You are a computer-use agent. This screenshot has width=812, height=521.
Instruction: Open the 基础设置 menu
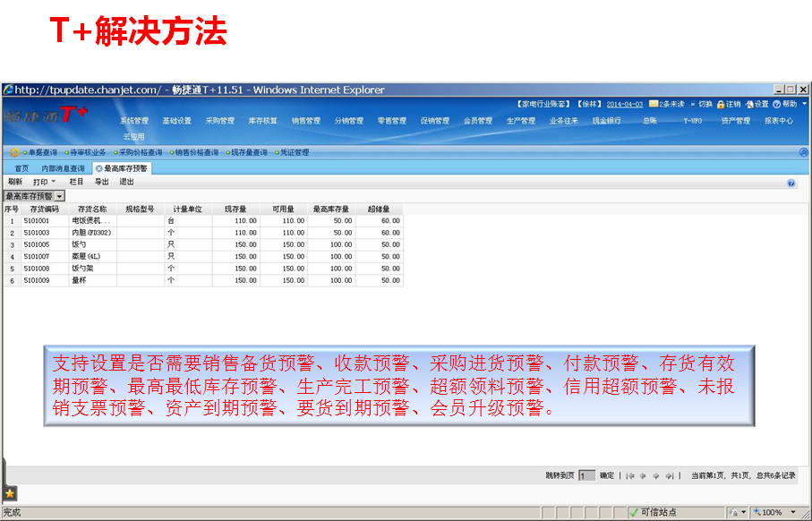[177, 121]
